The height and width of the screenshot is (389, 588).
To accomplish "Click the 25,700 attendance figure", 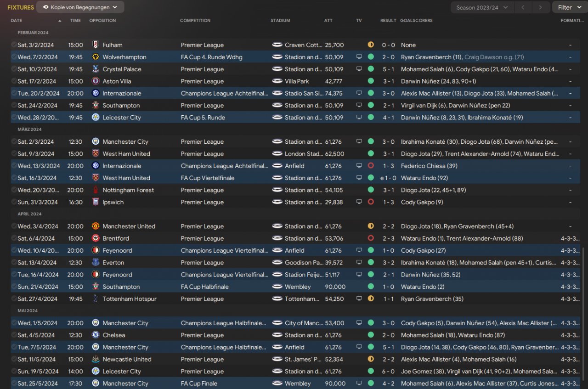I will (x=334, y=45).
